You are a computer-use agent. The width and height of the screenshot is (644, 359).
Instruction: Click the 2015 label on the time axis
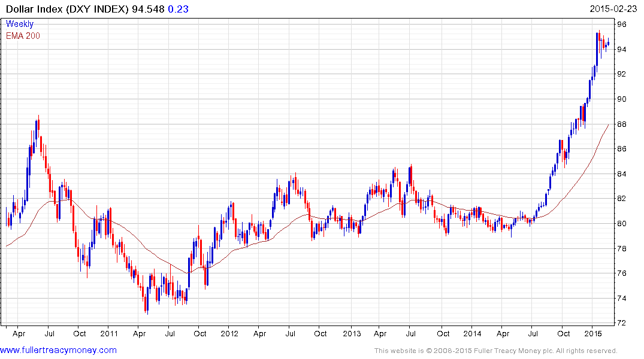[593, 333]
